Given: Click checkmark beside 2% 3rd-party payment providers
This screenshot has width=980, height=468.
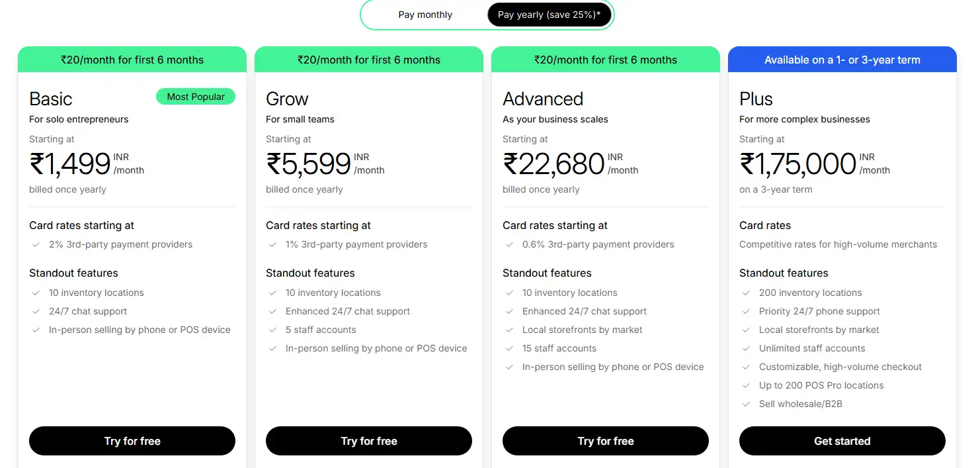Looking at the screenshot, I should (x=36, y=244).
